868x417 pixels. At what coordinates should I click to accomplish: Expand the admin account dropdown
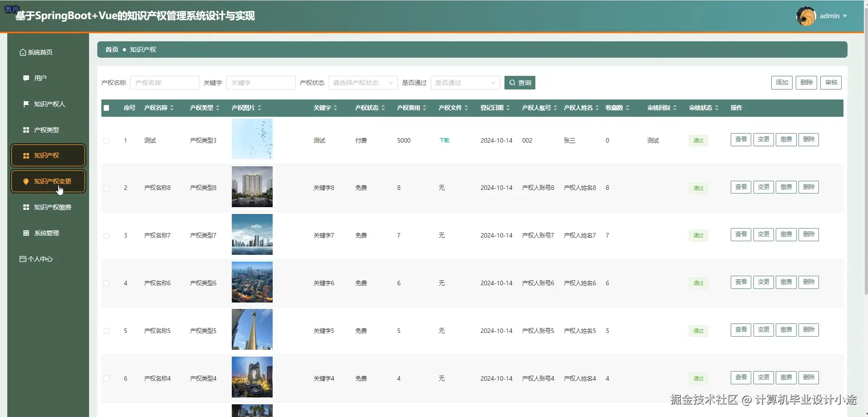click(844, 15)
